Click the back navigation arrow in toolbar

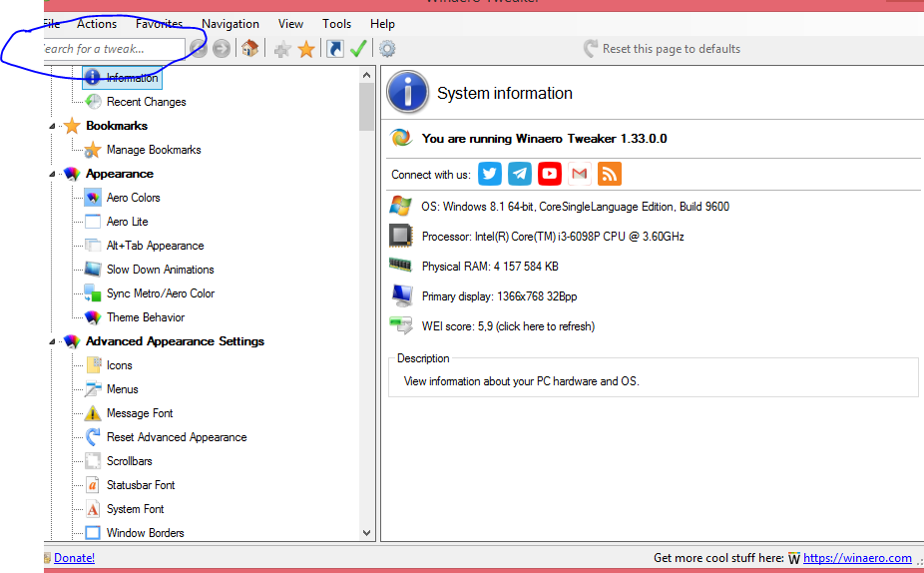[x=200, y=49]
